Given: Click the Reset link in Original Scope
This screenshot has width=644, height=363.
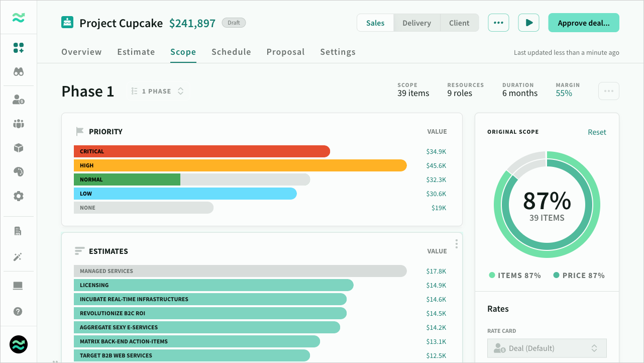Looking at the screenshot, I should (x=597, y=132).
